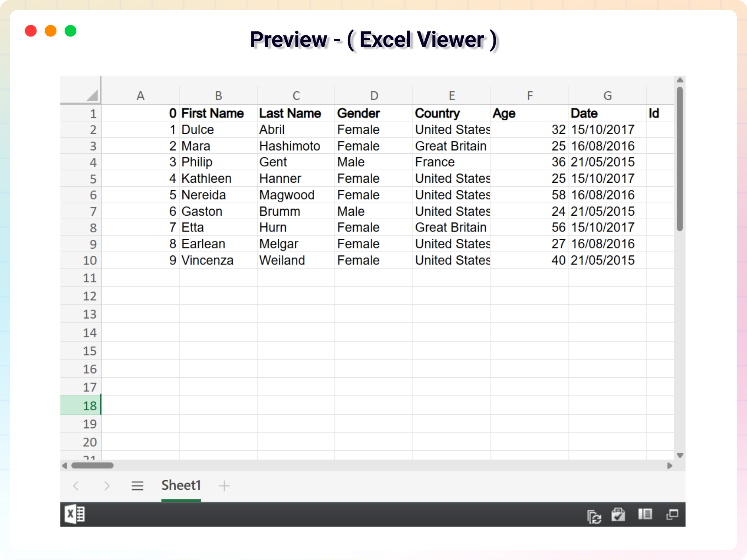The height and width of the screenshot is (560, 747).
Task: Click the side panel layout icon
Action: (x=645, y=514)
